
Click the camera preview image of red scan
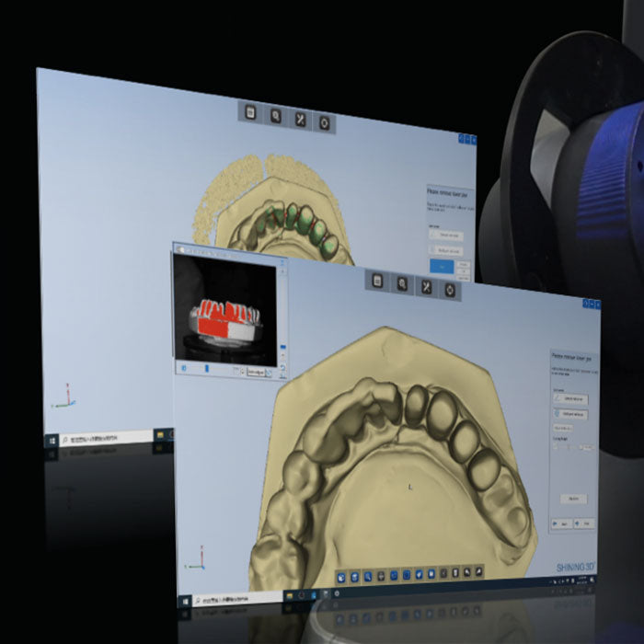click(227, 313)
